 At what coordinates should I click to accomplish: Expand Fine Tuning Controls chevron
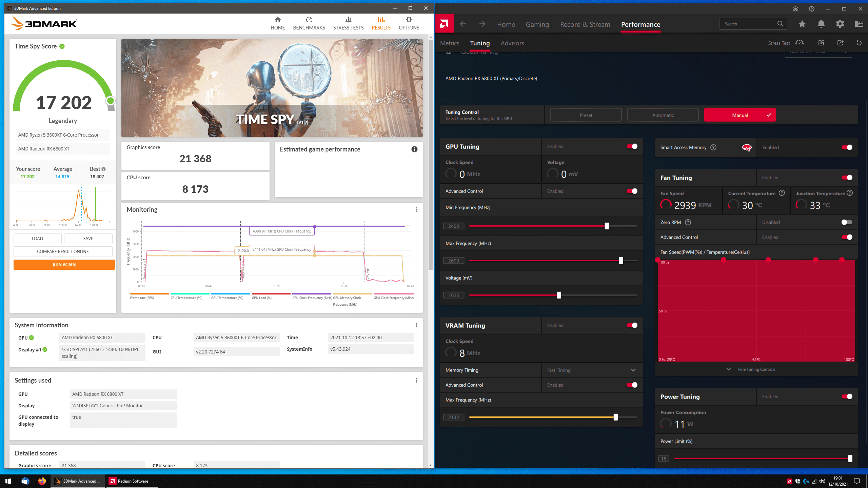tap(728, 369)
